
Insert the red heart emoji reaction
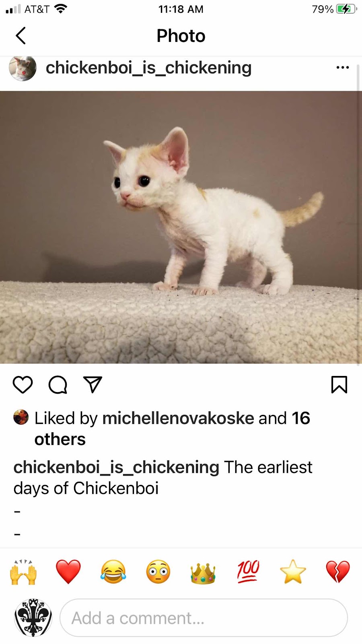[x=68, y=572]
